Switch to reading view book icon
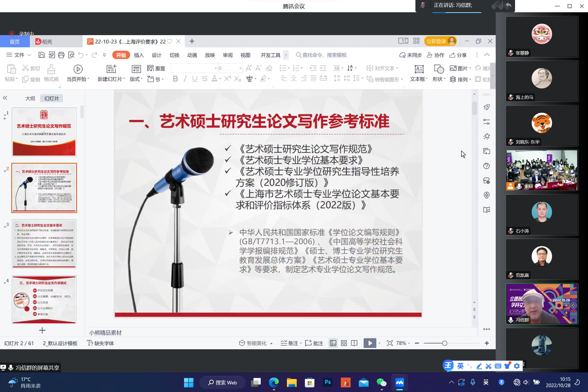 pyautogui.click(x=354, y=343)
